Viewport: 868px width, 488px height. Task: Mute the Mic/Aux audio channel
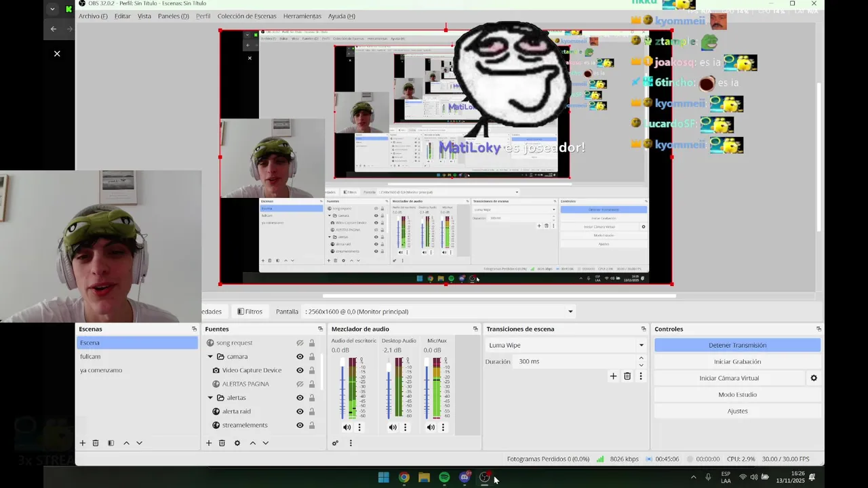tap(431, 428)
